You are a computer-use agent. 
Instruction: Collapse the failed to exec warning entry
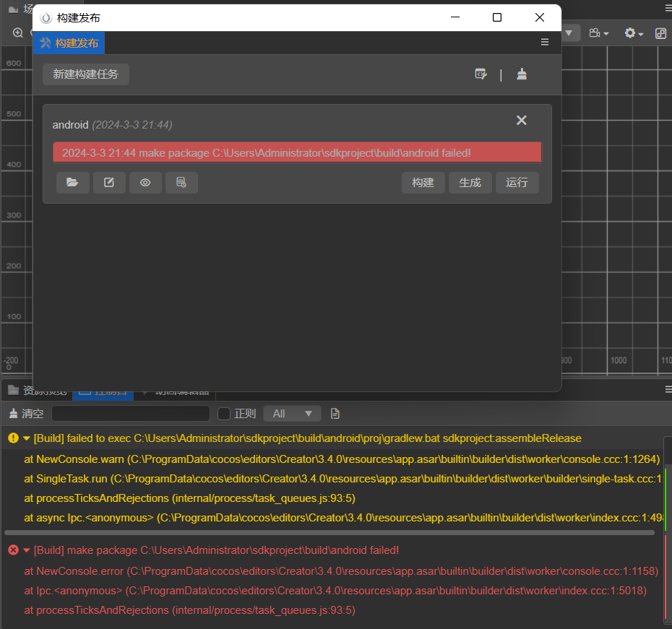[x=27, y=438]
